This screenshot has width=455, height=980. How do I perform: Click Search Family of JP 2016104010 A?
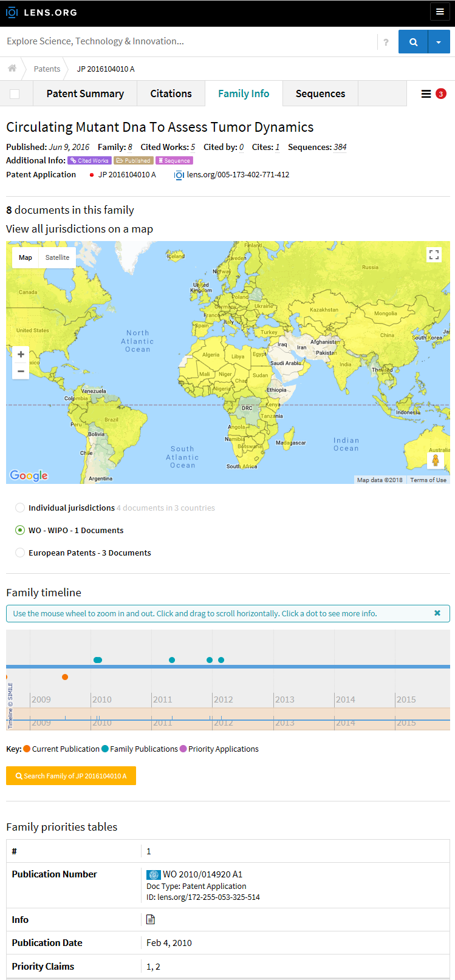click(x=71, y=776)
